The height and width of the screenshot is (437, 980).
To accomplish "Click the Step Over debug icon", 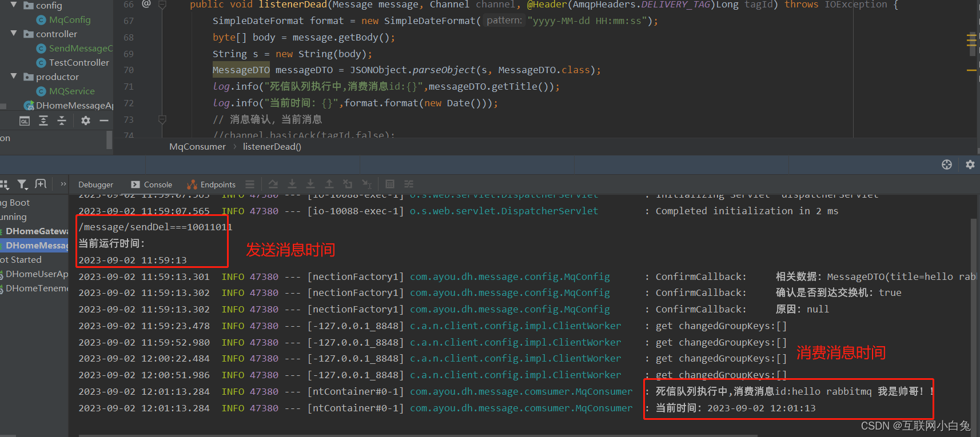I will 273,184.
